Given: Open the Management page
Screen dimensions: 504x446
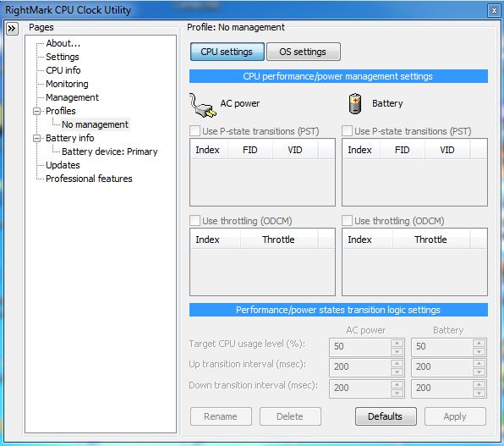Looking at the screenshot, I should [72, 97].
